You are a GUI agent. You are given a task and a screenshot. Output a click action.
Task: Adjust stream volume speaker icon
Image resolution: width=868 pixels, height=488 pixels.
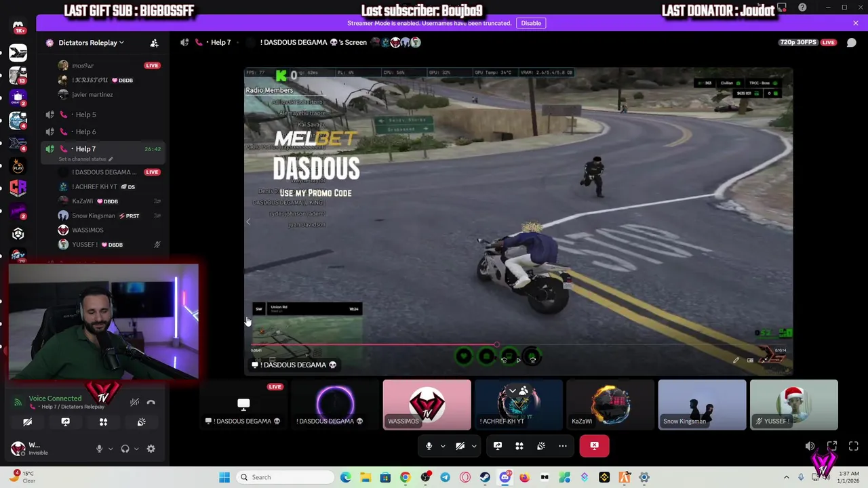810,446
